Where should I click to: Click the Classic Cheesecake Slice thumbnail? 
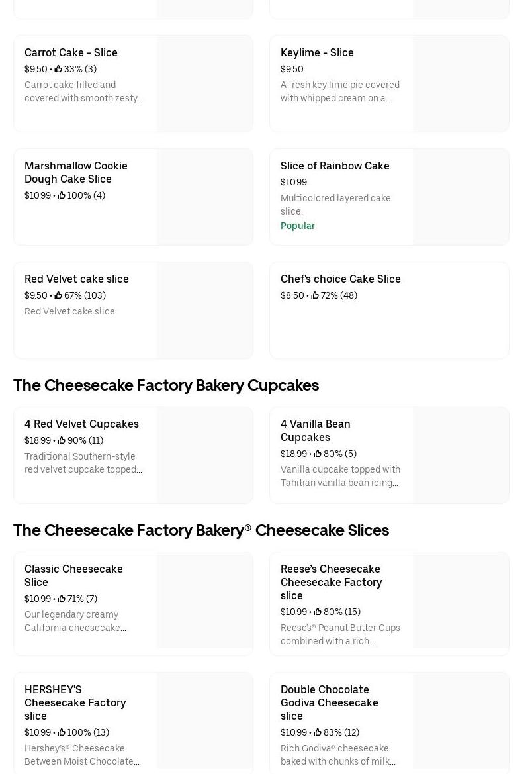click(204, 600)
